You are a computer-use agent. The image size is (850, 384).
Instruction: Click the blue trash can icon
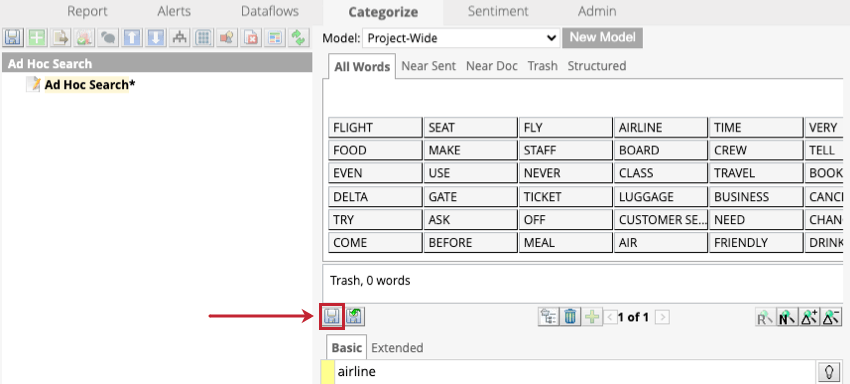point(569,317)
